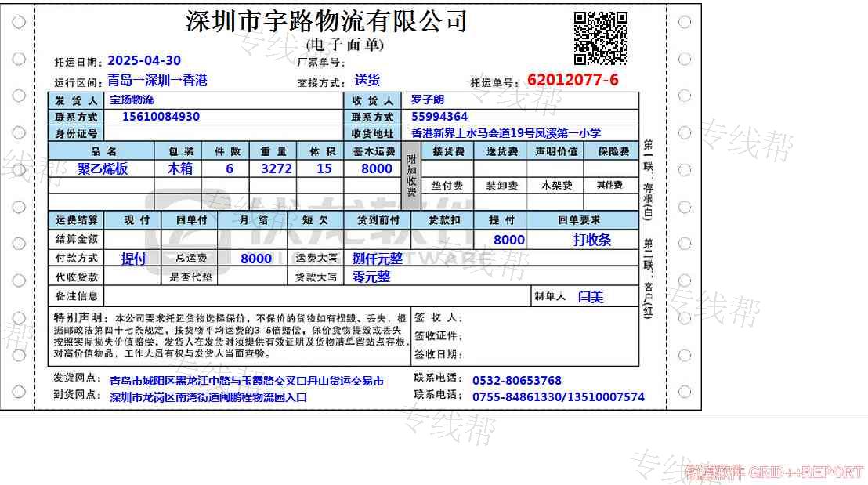
Task: Click the 签收人 signature line
Action: pyautogui.click(x=437, y=318)
